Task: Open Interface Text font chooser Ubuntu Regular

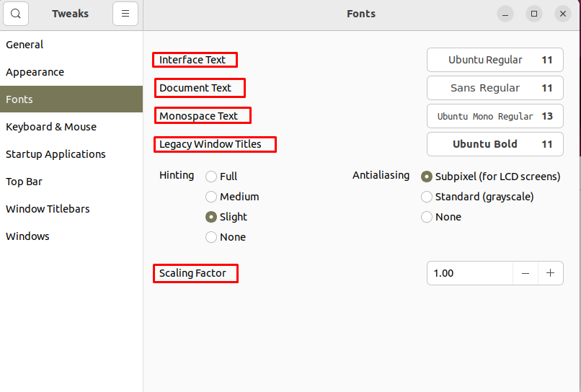Action: pos(495,60)
